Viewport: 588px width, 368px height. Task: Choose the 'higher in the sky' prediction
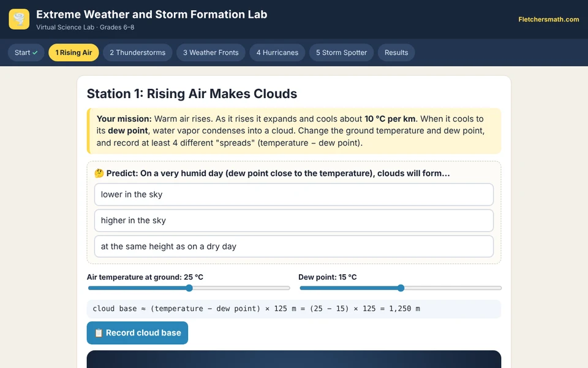pyautogui.click(x=294, y=220)
